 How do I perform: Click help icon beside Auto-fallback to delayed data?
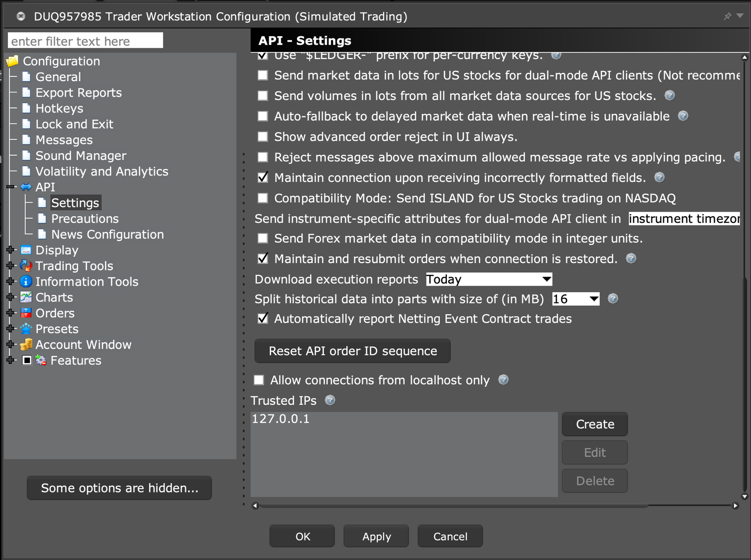tap(683, 116)
